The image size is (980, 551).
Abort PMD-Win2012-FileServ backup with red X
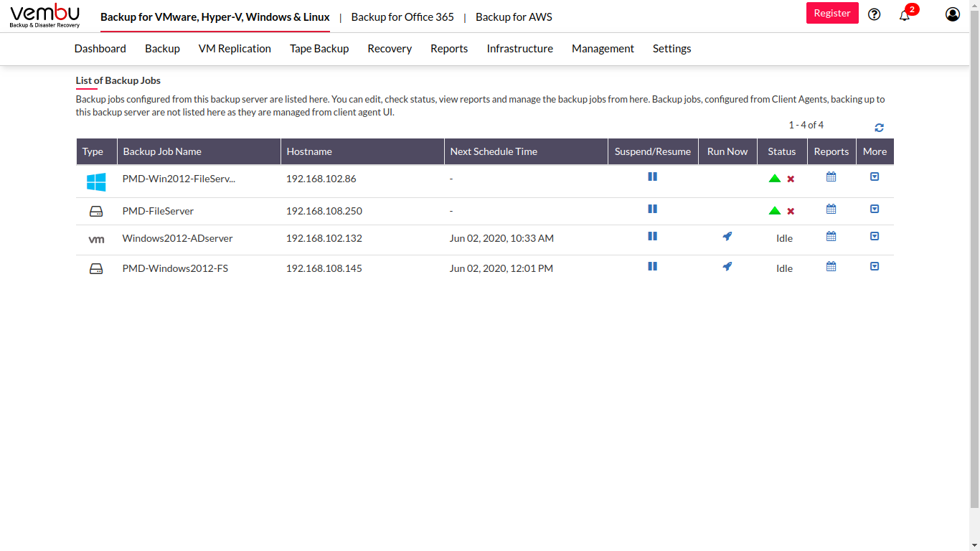[x=791, y=179]
